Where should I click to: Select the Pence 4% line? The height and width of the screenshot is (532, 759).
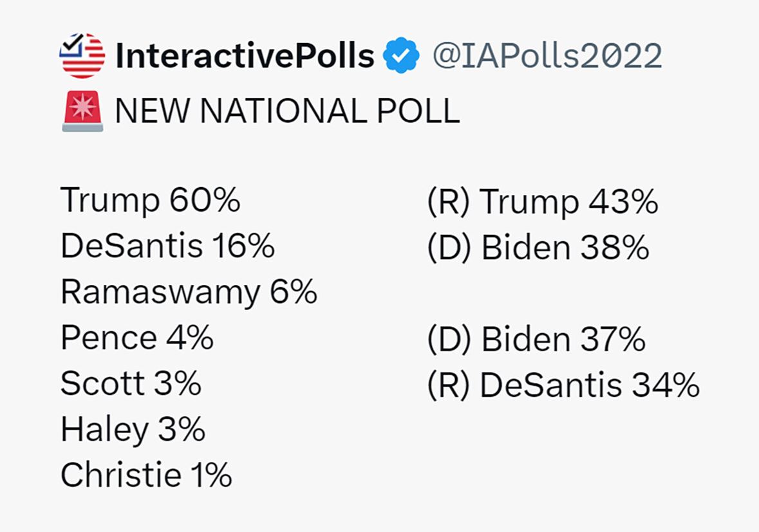137,338
